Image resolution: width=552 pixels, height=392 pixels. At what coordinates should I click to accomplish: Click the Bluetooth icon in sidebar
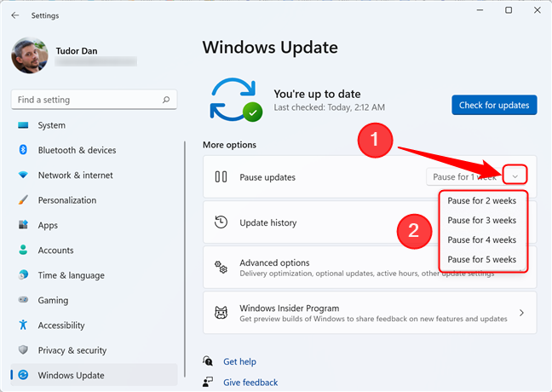point(23,150)
